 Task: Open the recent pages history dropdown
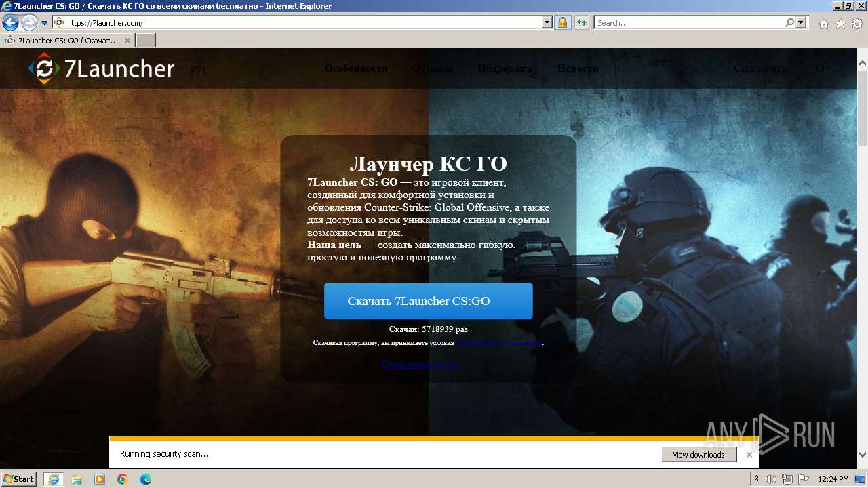coord(45,23)
